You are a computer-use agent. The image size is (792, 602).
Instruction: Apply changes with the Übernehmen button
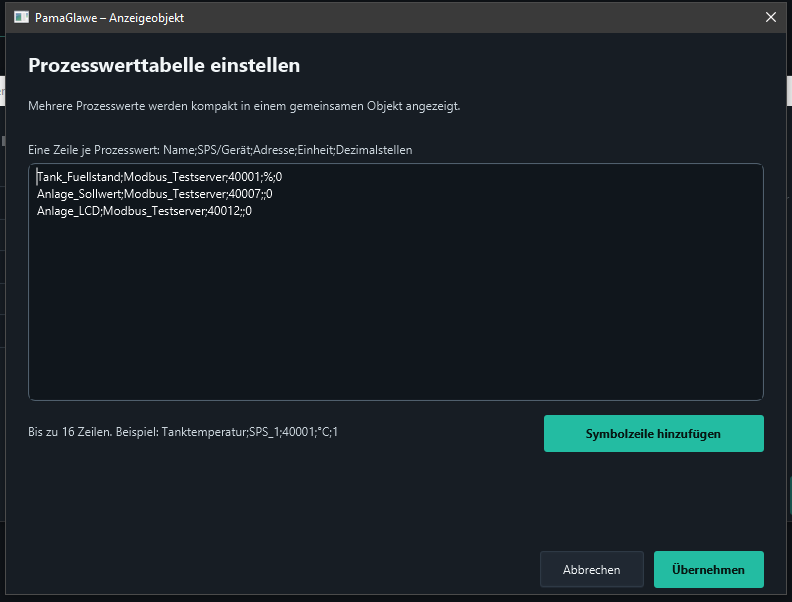(708, 569)
